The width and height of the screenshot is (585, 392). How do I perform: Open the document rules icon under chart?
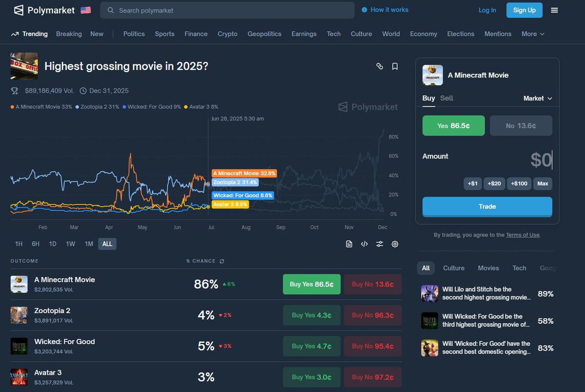point(349,244)
